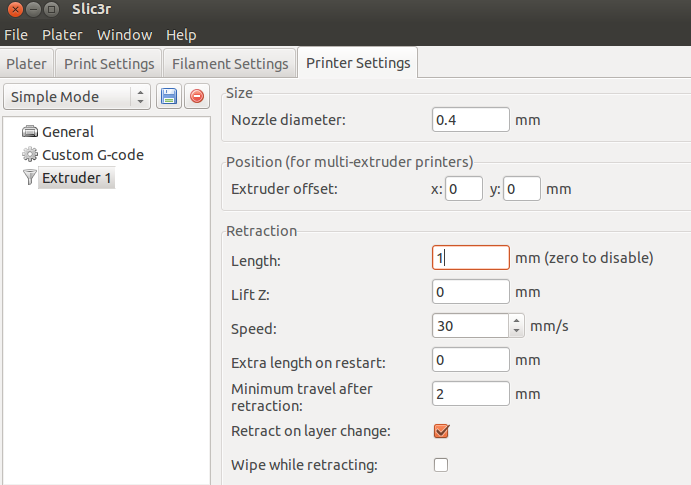Image resolution: width=691 pixels, height=485 pixels.
Task: Switch to the Print Settings tab
Action: coord(109,63)
